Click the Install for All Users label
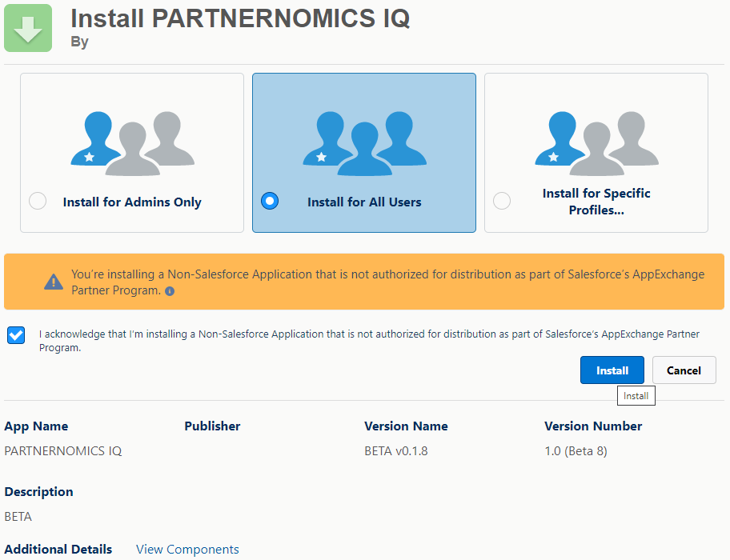730x560 pixels. 364,202
